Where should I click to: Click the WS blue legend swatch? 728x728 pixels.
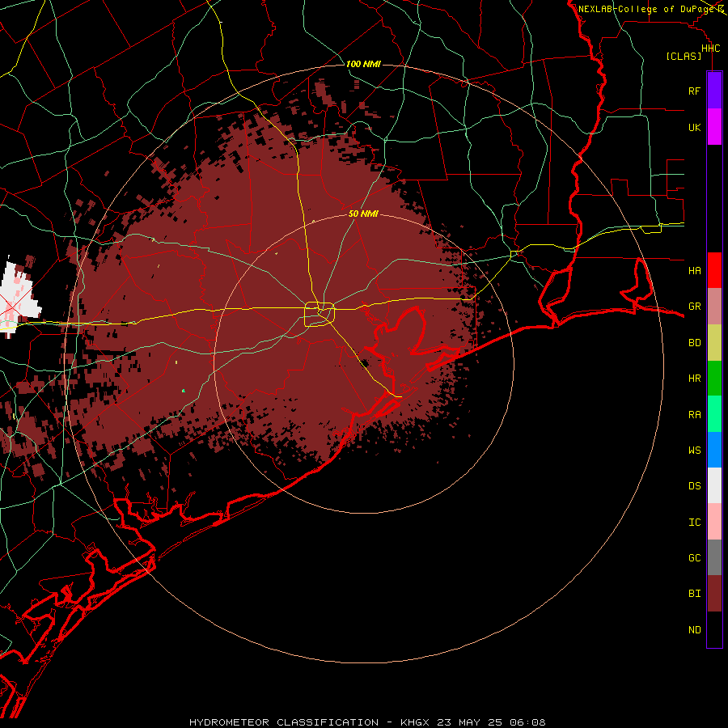[714, 450]
